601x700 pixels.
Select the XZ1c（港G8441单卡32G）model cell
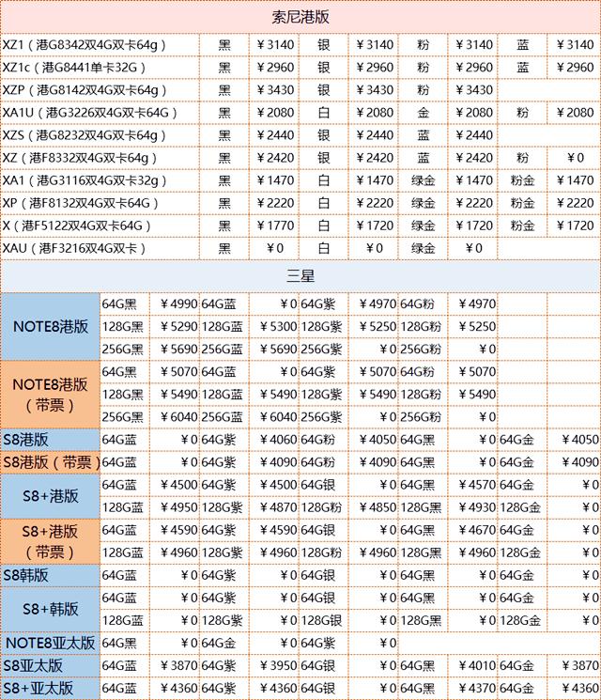point(100,68)
